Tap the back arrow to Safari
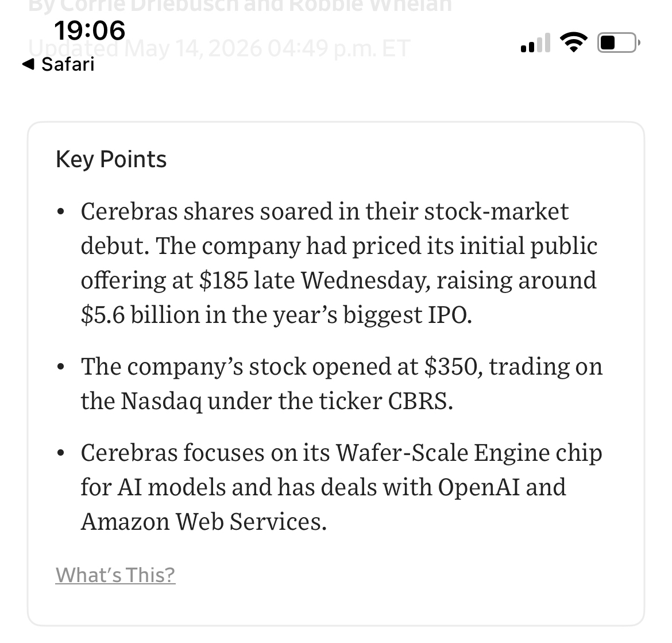This screenshot has width=672, height=643. (x=28, y=64)
